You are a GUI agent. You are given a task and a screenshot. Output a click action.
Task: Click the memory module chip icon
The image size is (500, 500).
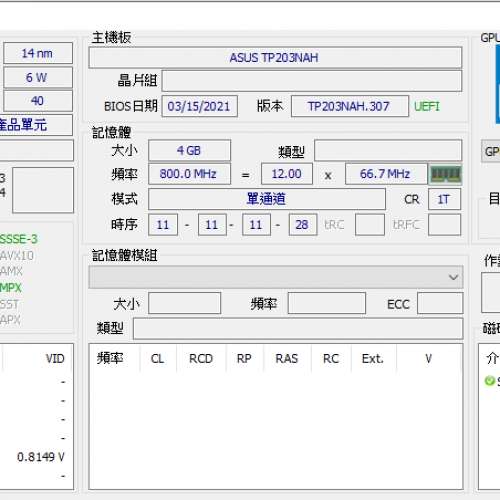point(446,174)
